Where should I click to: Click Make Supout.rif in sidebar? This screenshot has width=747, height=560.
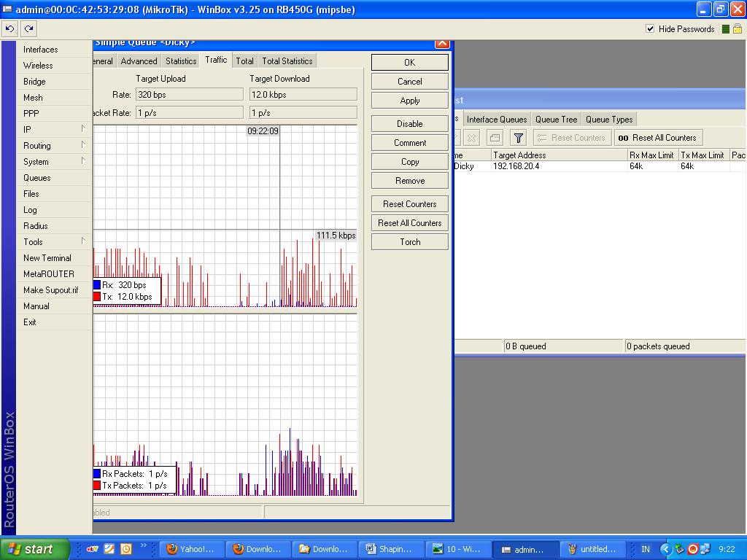(50, 290)
